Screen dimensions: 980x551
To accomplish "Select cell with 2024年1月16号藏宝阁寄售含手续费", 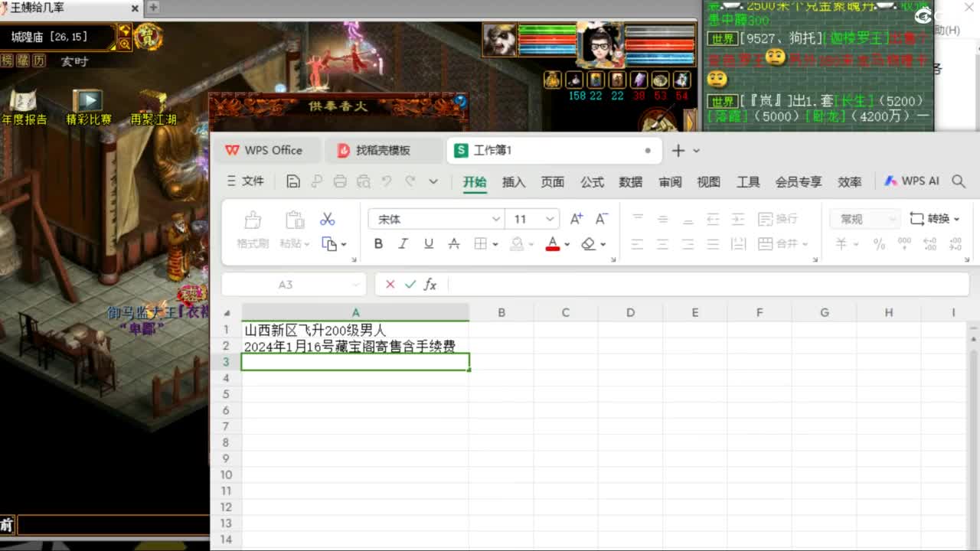I will (x=355, y=346).
